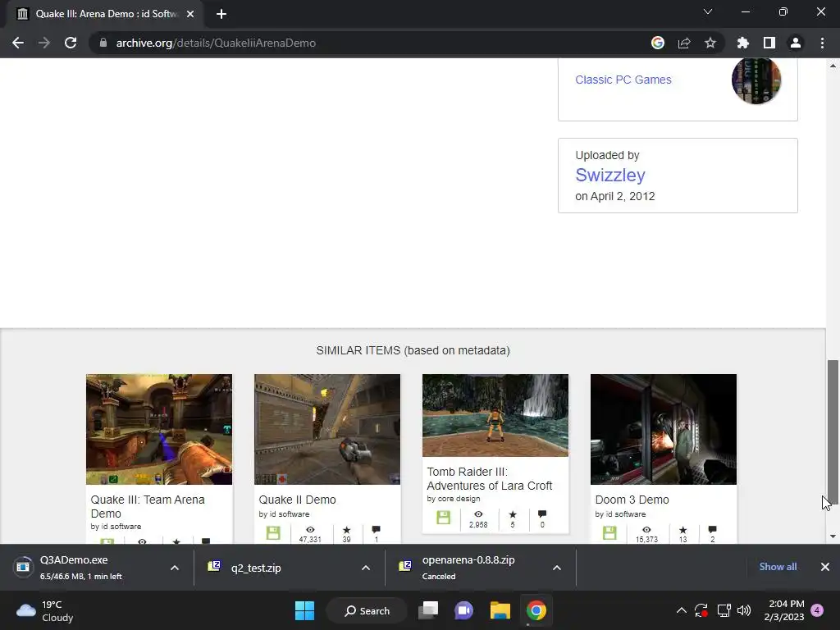
Task: Open the Windows Start menu
Action: coord(305,610)
